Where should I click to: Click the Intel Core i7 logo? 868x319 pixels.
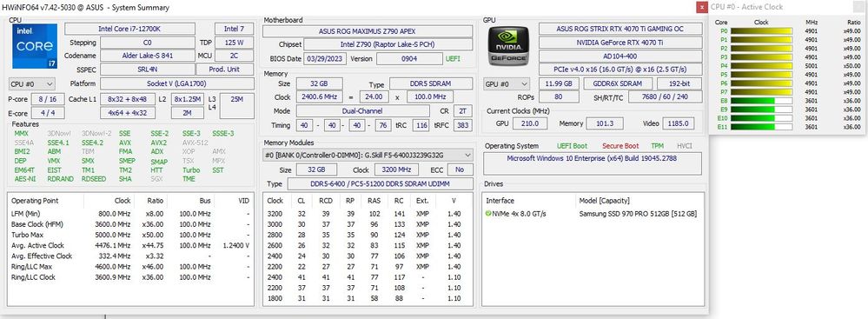(35, 47)
